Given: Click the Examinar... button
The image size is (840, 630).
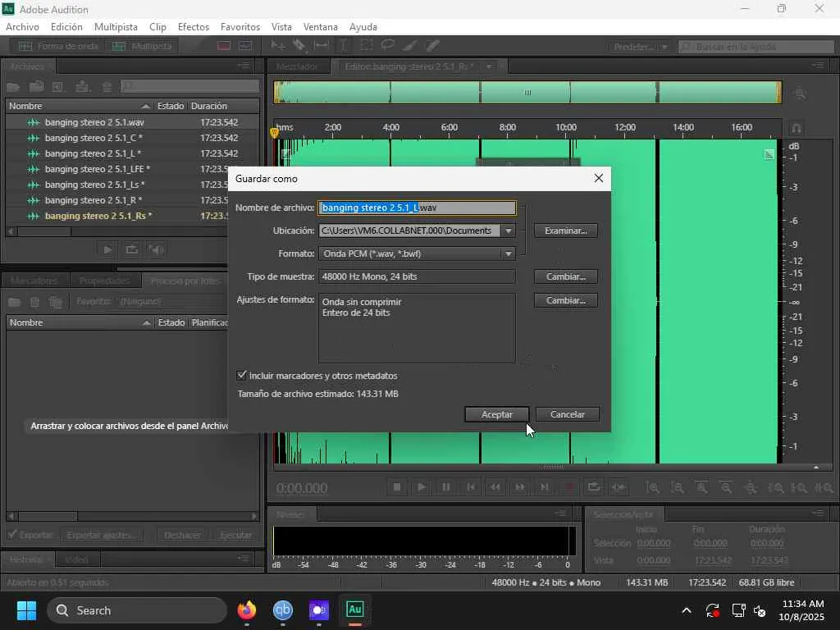Looking at the screenshot, I should [x=566, y=231].
